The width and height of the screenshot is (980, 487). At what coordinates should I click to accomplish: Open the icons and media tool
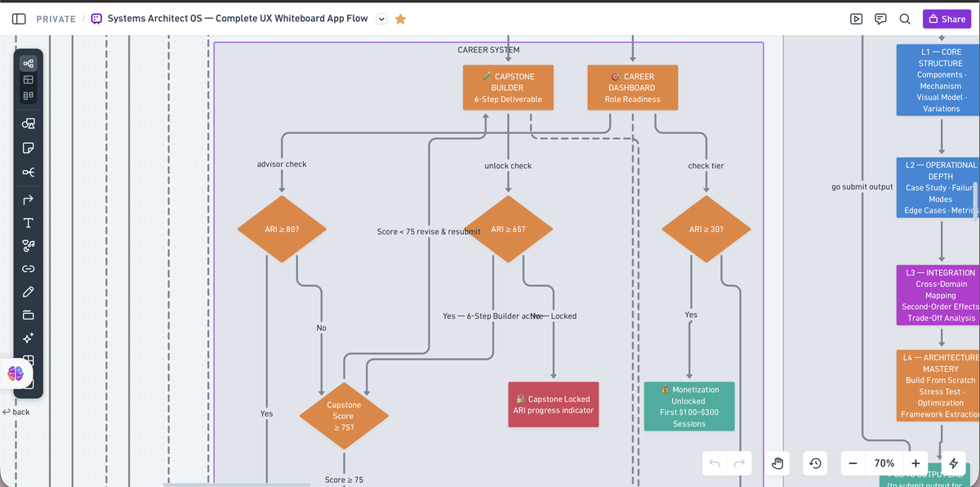pyautogui.click(x=29, y=245)
